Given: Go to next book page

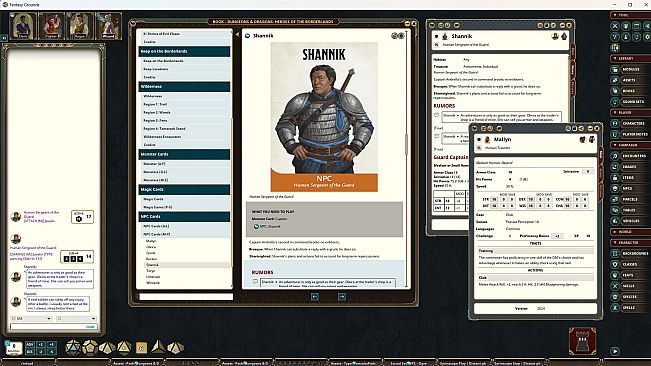Looking at the screenshot, I should [342, 296].
